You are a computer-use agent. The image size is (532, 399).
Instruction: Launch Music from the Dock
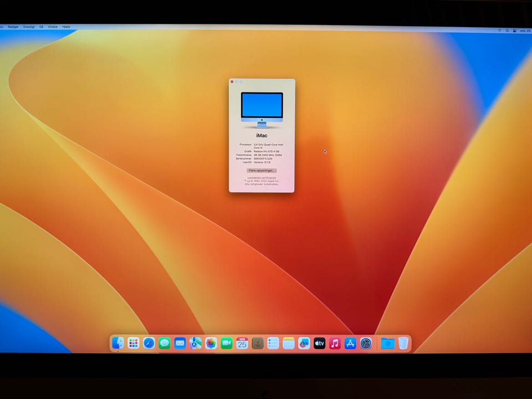(x=335, y=343)
